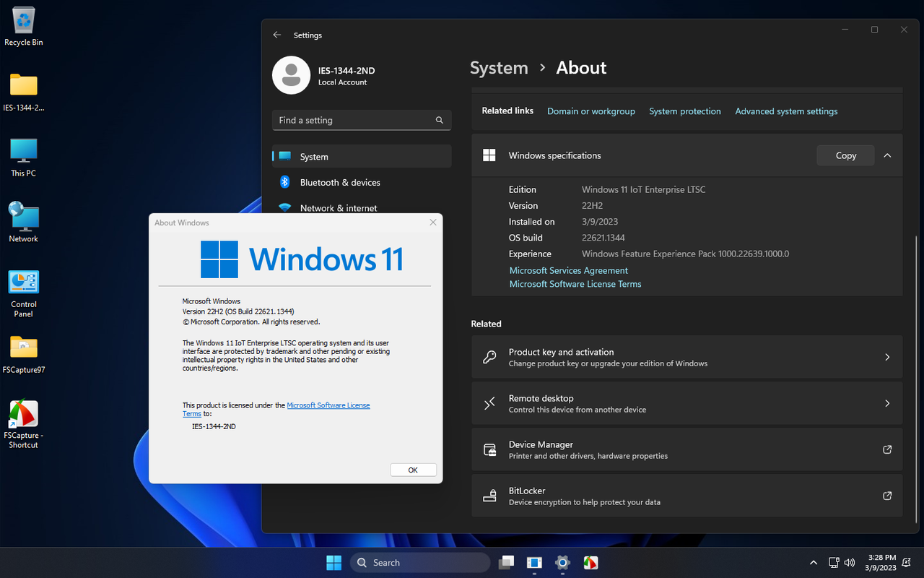Click the network status tray icon
Image resolution: width=924 pixels, height=578 pixels.
click(834, 562)
